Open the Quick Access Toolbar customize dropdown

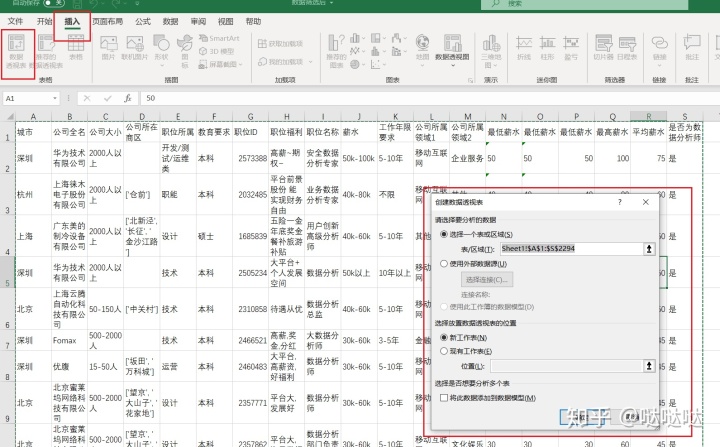137,4
